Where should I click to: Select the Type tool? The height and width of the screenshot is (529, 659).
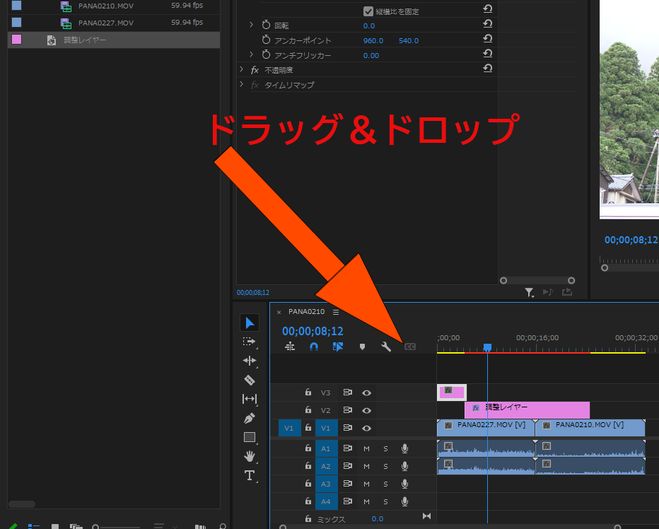click(x=249, y=475)
